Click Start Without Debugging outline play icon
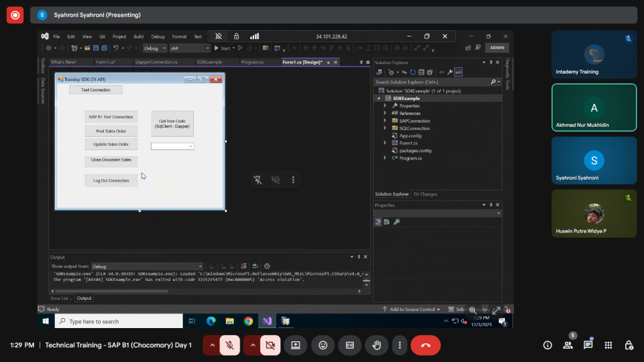644x362 pixels. [x=240, y=48]
